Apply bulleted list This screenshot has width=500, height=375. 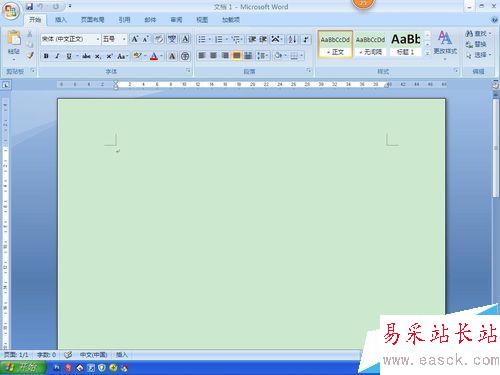click(202, 40)
